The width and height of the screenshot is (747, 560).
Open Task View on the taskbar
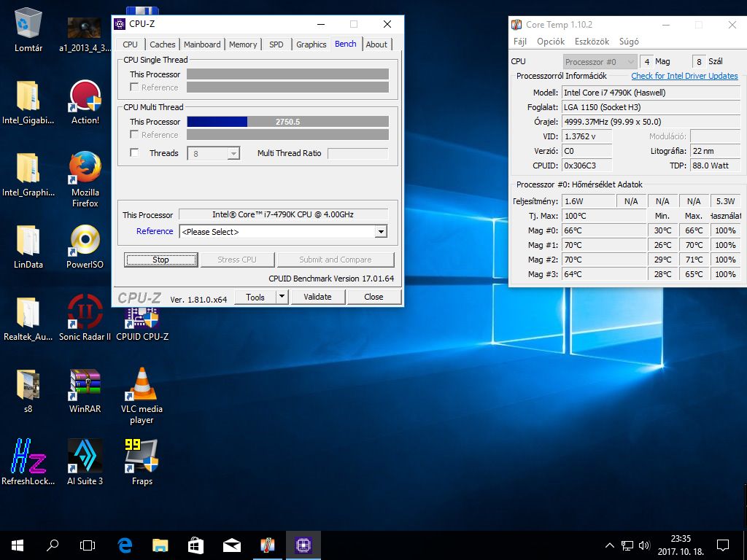88,545
